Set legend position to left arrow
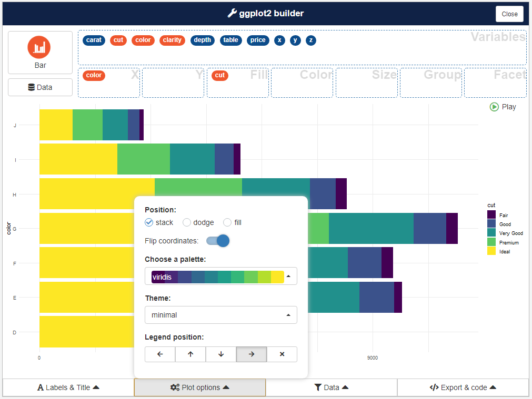Viewport: 532px width, 399px height. [x=160, y=354]
